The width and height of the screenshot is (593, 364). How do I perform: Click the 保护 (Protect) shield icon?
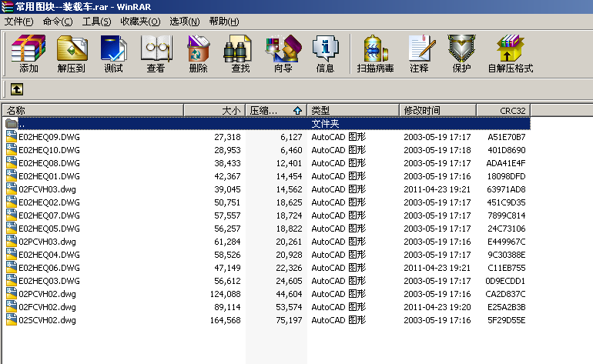(x=461, y=48)
